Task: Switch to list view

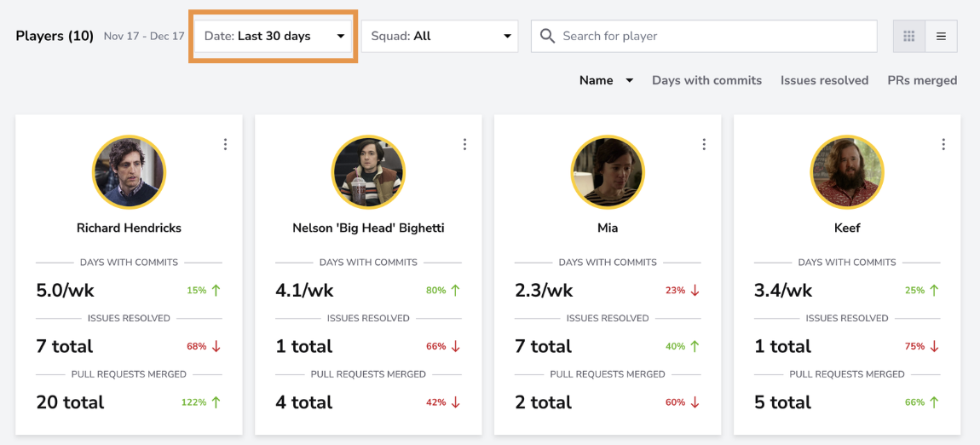Action: point(942,37)
